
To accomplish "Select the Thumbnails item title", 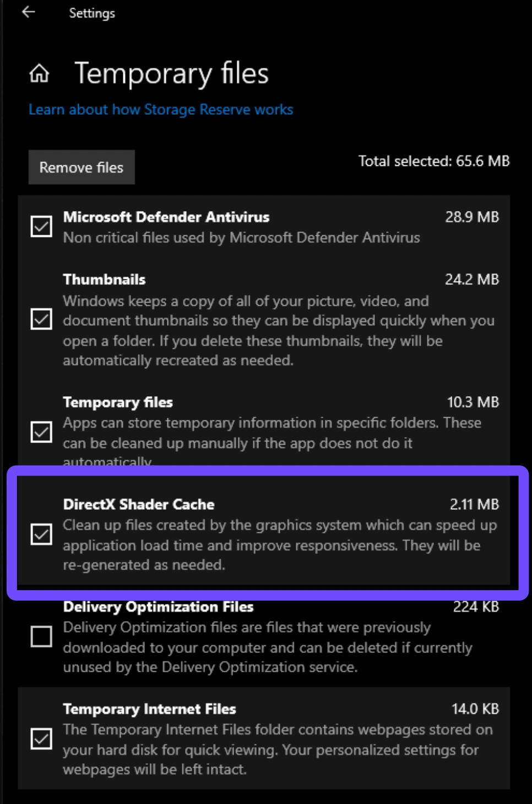I will pos(104,279).
